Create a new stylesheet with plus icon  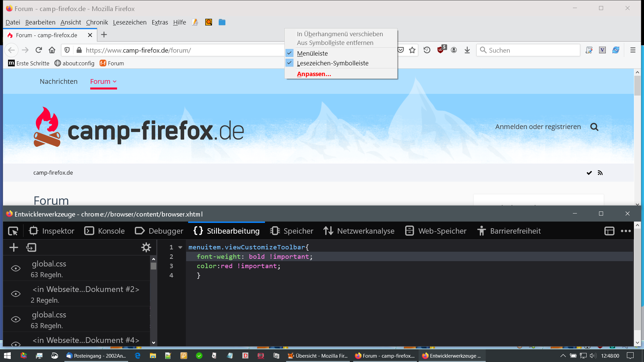tap(14, 248)
